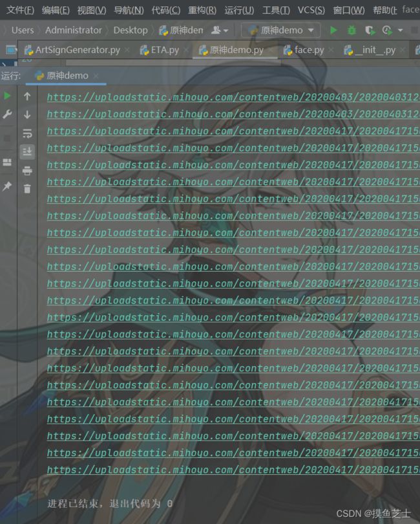
Task: Open the 视图(V) menu
Action: (92, 10)
